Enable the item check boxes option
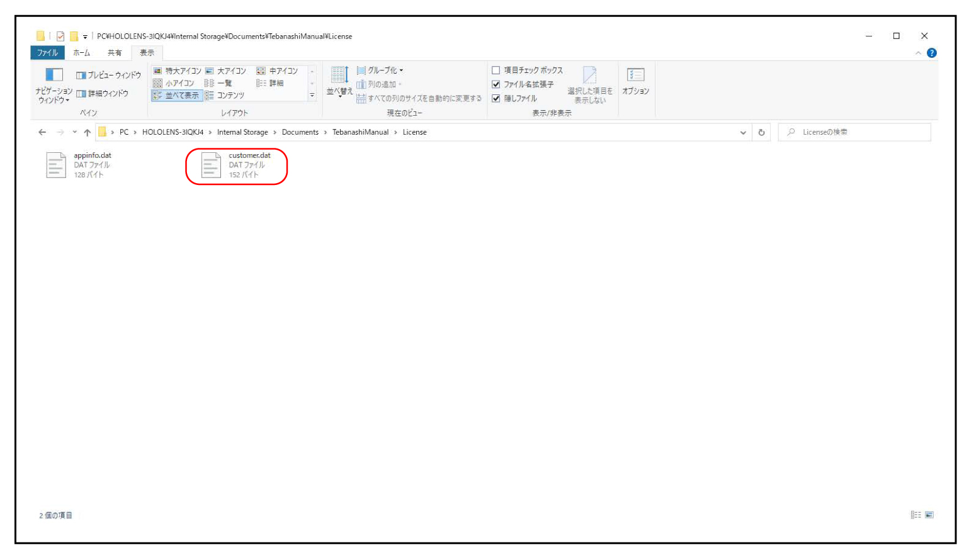Viewport: 969px width, 560px height. point(496,70)
